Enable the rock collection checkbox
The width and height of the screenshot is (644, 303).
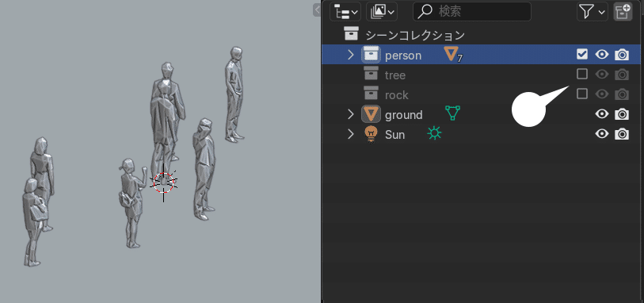[582, 94]
